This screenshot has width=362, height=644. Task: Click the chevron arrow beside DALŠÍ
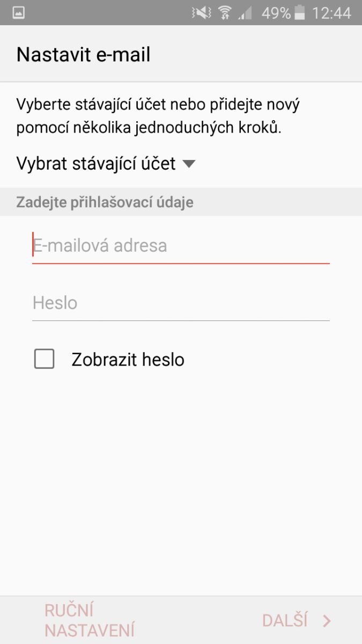point(327,621)
